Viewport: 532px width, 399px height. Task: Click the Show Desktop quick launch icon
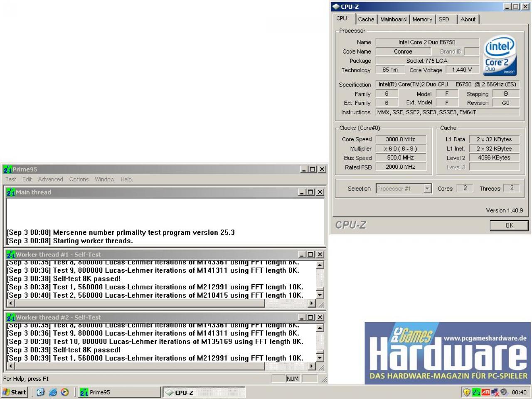pyautogui.click(x=40, y=392)
